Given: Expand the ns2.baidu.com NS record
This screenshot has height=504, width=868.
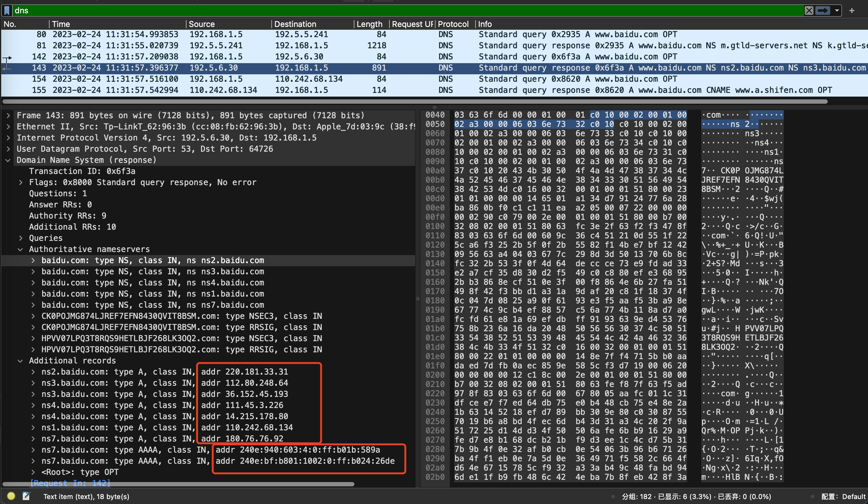Looking at the screenshot, I should click(33, 260).
